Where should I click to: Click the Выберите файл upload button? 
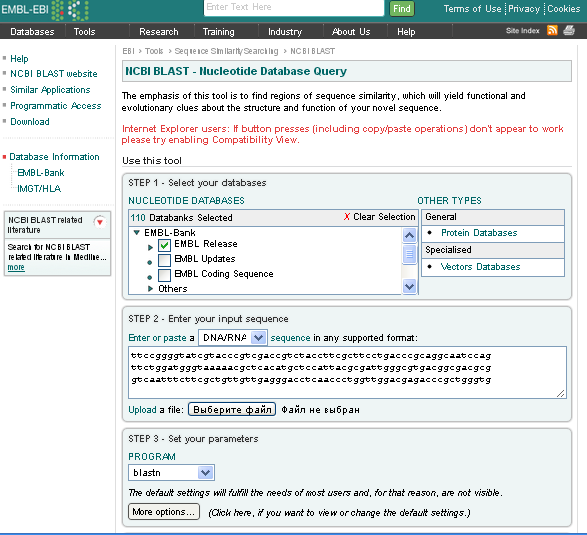(x=232, y=409)
